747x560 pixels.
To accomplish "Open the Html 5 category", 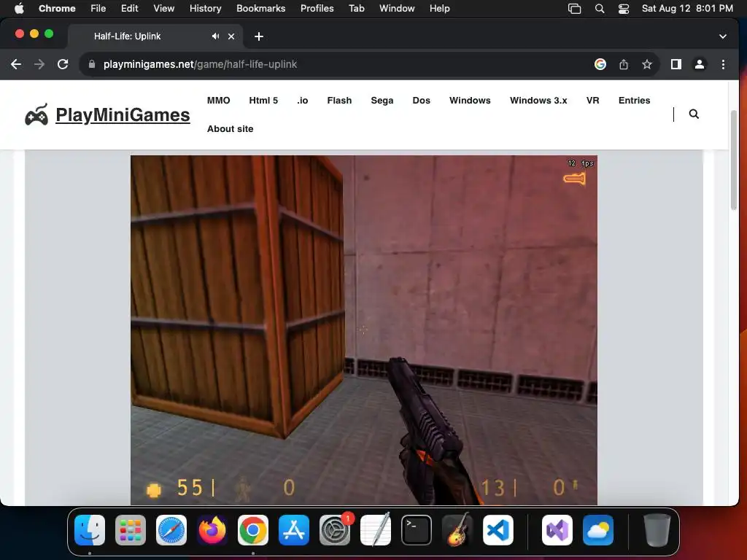I will 263,101.
